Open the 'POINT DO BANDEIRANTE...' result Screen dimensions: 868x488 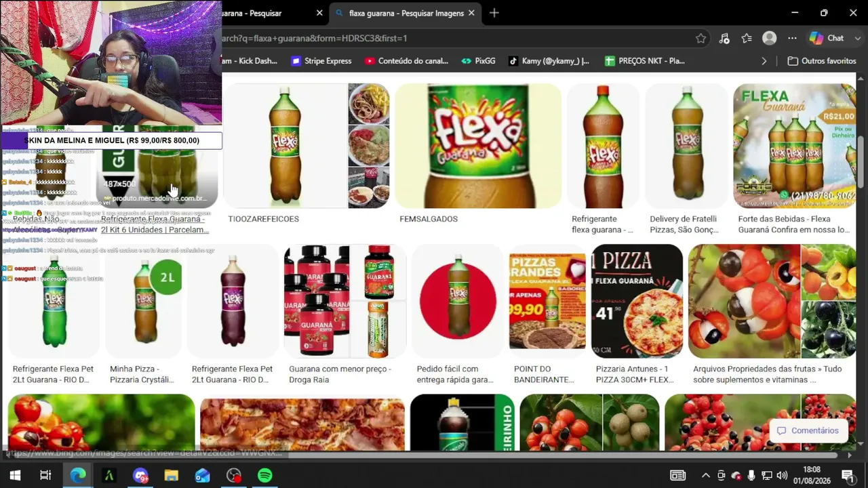544,374
